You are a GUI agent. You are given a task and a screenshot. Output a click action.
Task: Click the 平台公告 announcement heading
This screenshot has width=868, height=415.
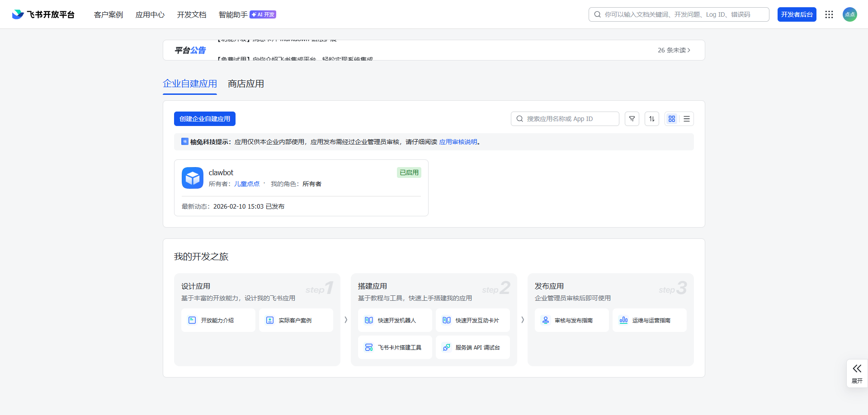pyautogui.click(x=190, y=50)
